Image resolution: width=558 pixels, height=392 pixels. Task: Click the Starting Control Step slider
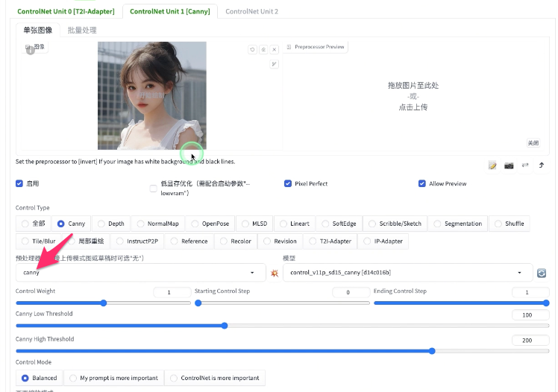(x=282, y=303)
